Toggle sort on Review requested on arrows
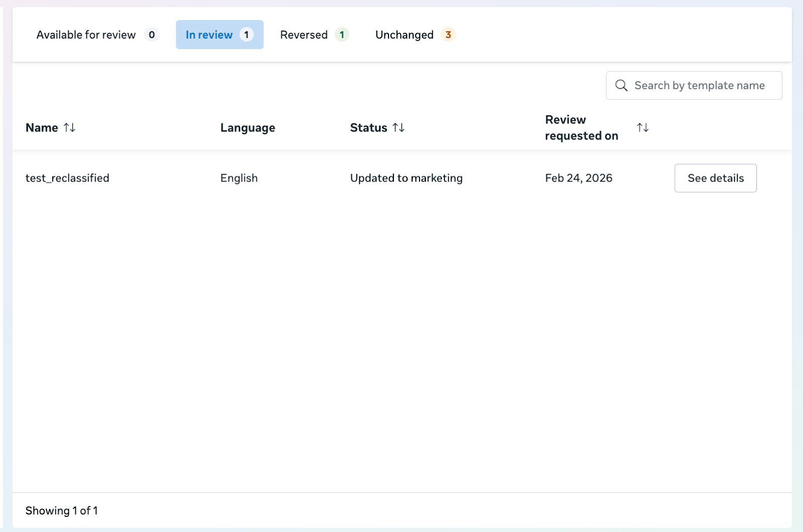803x532 pixels. [x=642, y=128]
